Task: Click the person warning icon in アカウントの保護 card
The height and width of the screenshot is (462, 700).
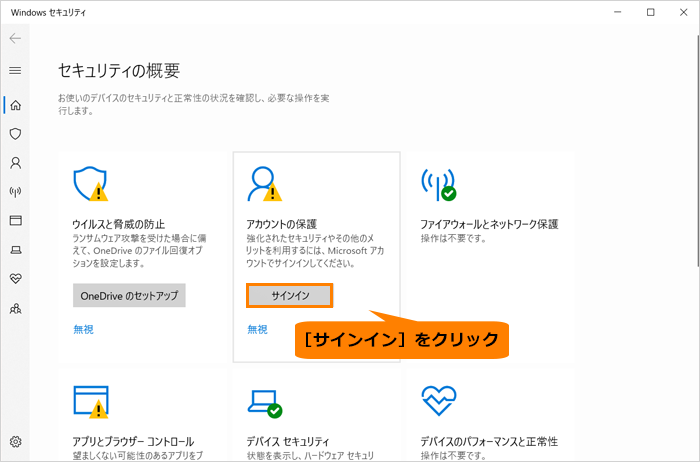Action: [x=264, y=183]
